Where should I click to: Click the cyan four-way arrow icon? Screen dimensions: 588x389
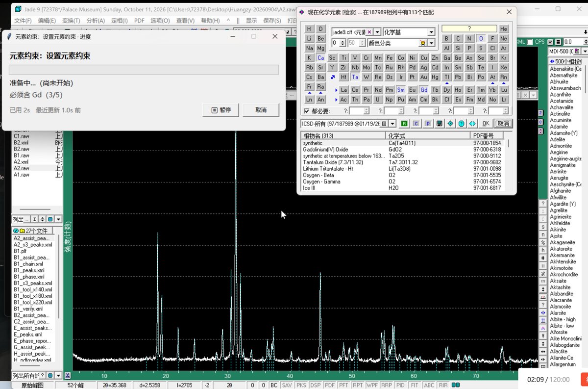(x=450, y=124)
